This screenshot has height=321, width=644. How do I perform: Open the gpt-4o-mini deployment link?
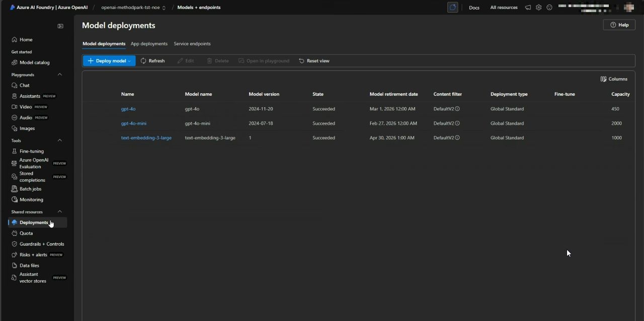134,123
